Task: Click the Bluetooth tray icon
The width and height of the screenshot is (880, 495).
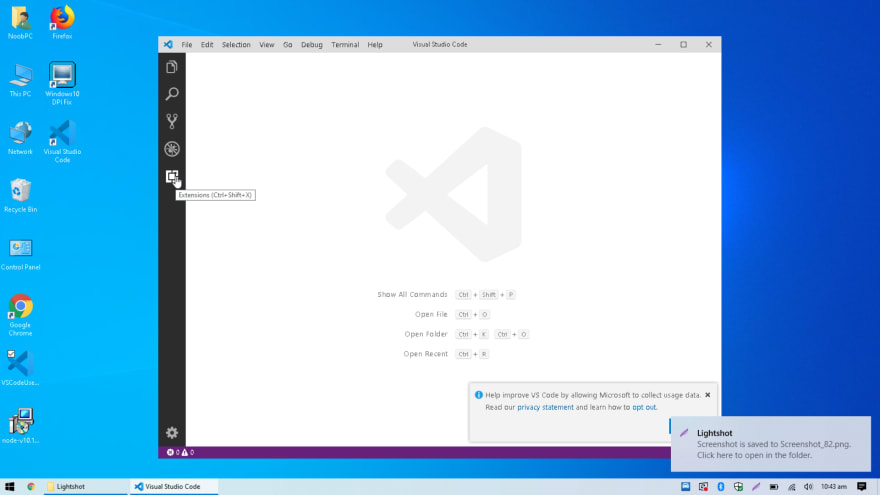Action: click(721, 487)
